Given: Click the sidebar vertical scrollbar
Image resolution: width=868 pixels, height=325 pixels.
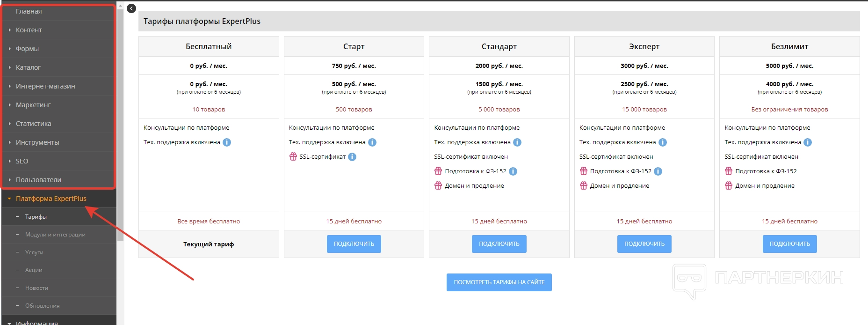Looking at the screenshot, I should point(120,122).
